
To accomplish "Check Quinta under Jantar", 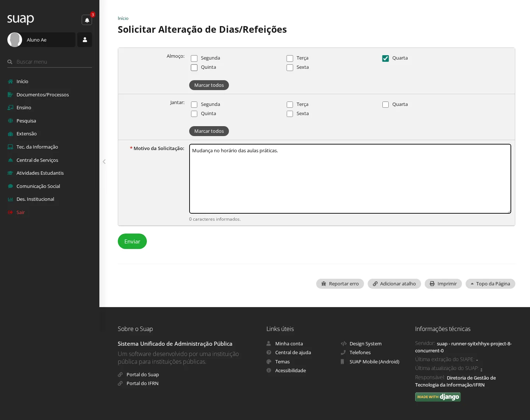I will click(x=194, y=114).
